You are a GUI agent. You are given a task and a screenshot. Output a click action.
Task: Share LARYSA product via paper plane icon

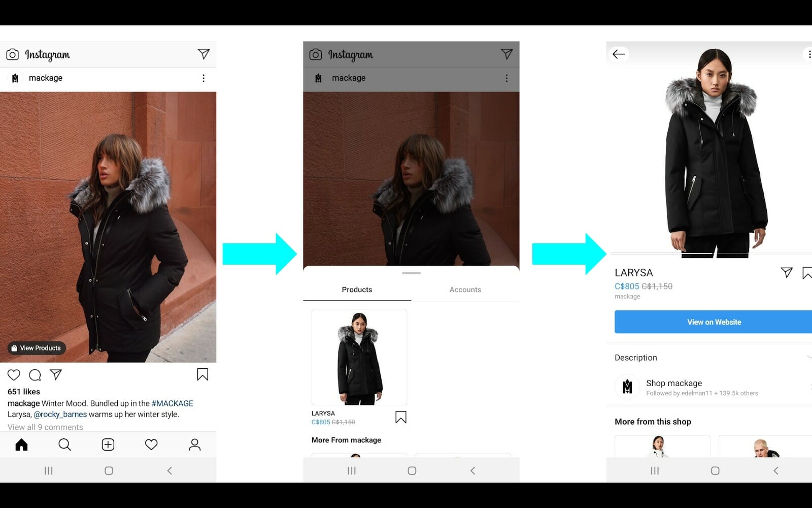click(786, 273)
